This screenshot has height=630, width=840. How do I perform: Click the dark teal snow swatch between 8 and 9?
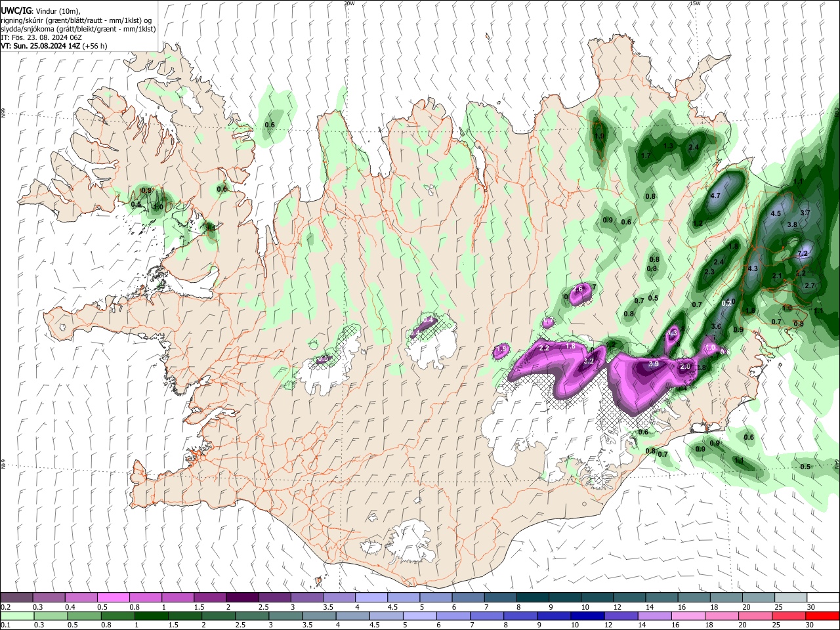532,597
